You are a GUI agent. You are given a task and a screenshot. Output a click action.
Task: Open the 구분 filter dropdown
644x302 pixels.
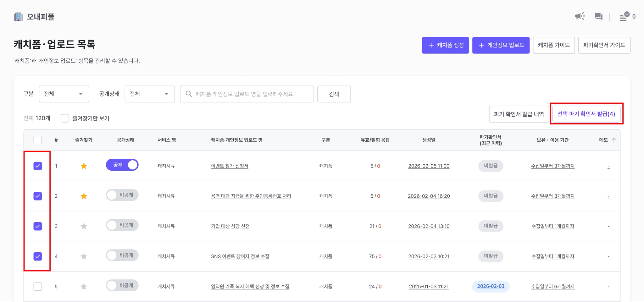click(64, 94)
